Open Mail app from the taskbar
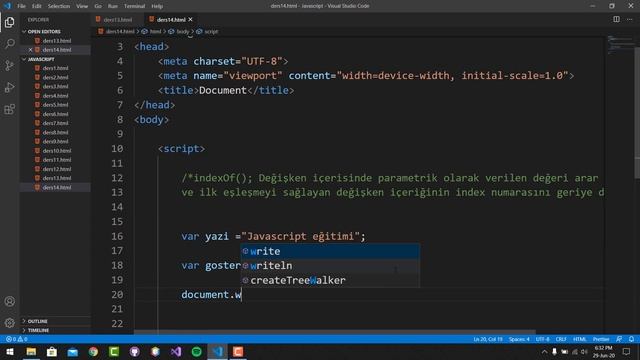This screenshot has width=640, height=360. [73, 352]
